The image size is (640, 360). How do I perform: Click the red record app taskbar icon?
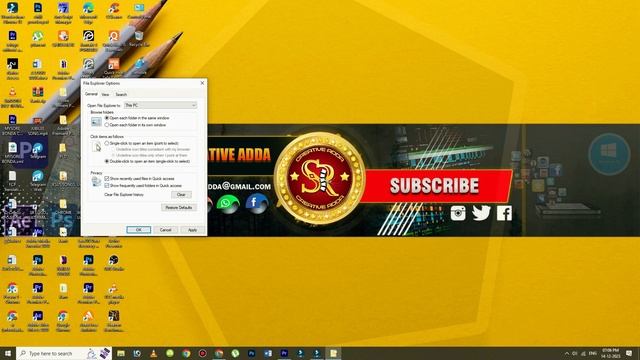click(202, 353)
